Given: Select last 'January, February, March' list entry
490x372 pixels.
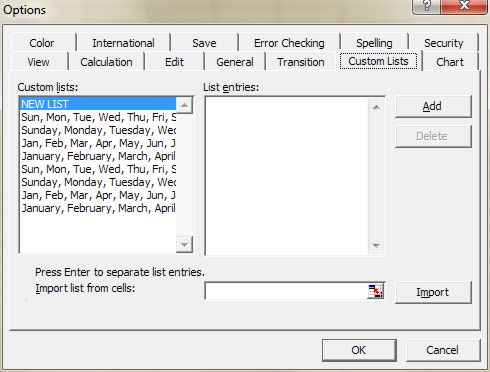Looking at the screenshot, I should (x=98, y=208).
